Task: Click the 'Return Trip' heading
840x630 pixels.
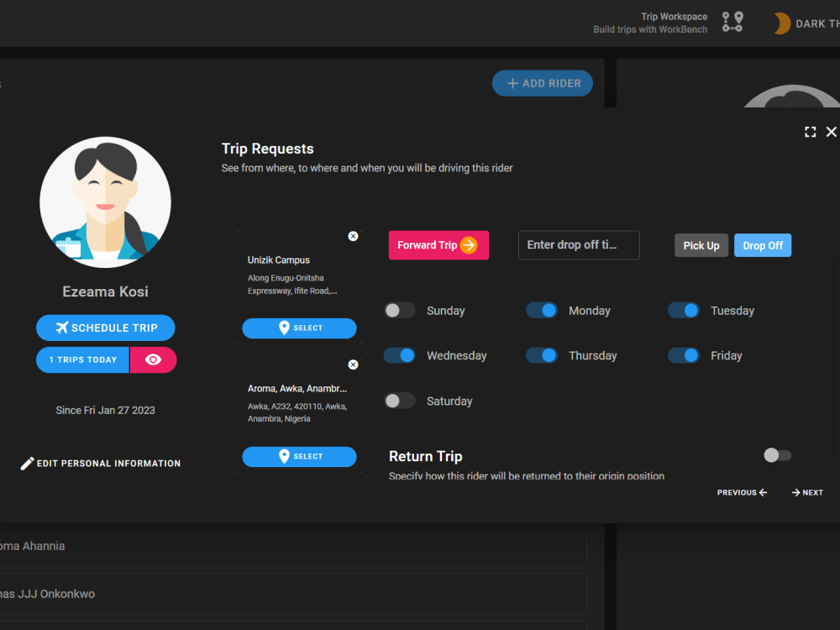Action: pyautogui.click(x=425, y=456)
